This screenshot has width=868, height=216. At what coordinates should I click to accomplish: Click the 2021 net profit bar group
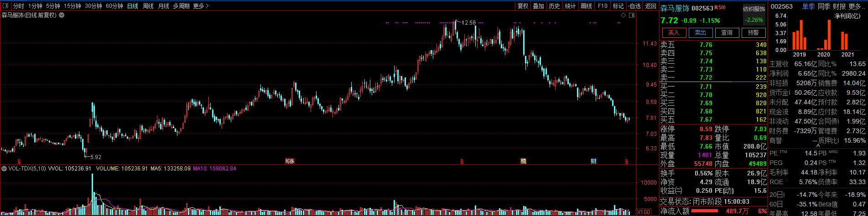845,41
